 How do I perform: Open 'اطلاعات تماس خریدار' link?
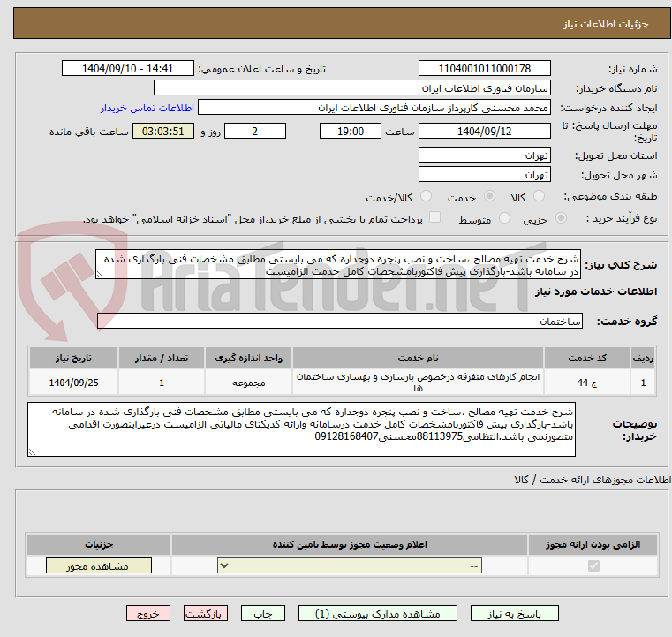147,108
